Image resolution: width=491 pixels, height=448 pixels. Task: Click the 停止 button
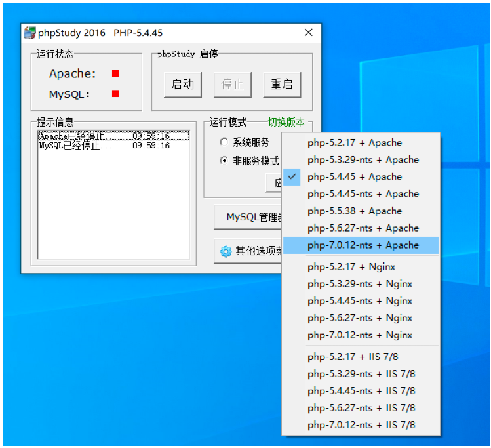(x=232, y=85)
